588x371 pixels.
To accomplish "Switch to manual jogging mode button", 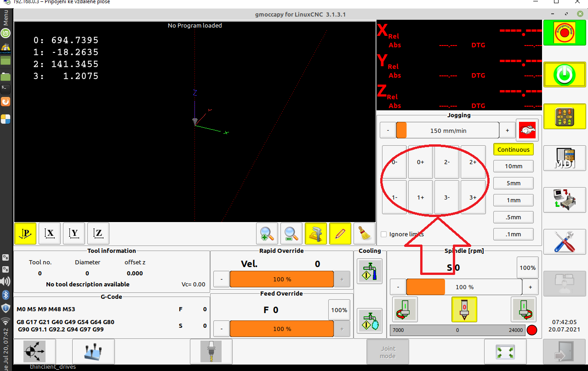I will coord(565,116).
